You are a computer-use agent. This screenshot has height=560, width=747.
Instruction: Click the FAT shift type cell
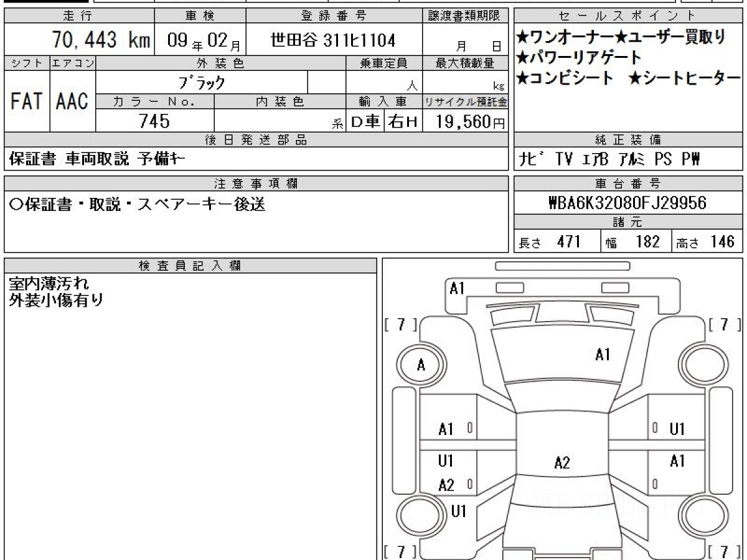[x=26, y=101]
